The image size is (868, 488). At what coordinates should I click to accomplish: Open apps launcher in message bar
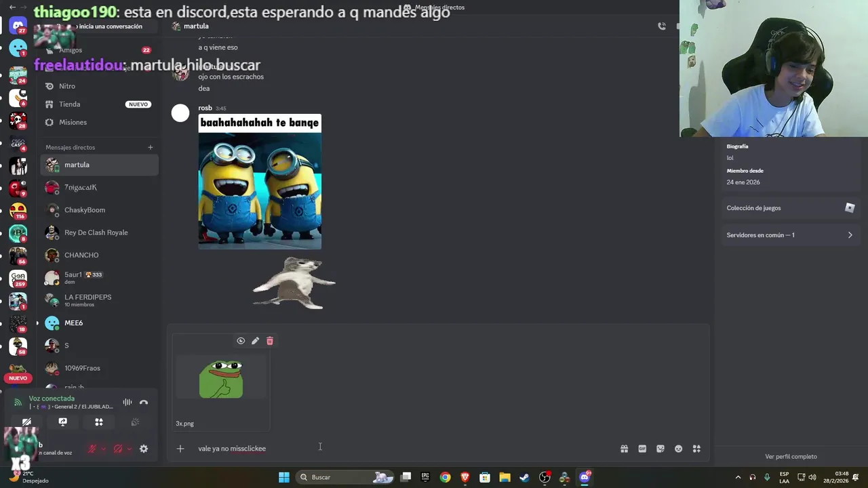696,449
